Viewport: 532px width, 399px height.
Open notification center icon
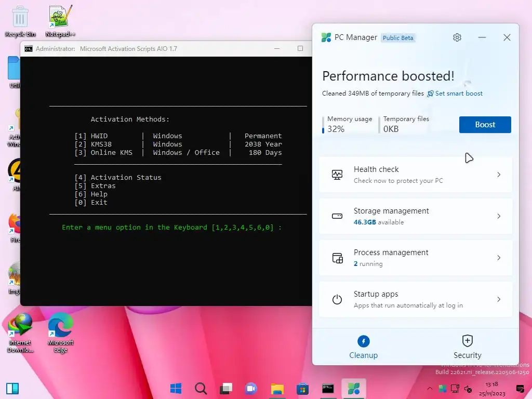[520, 389]
